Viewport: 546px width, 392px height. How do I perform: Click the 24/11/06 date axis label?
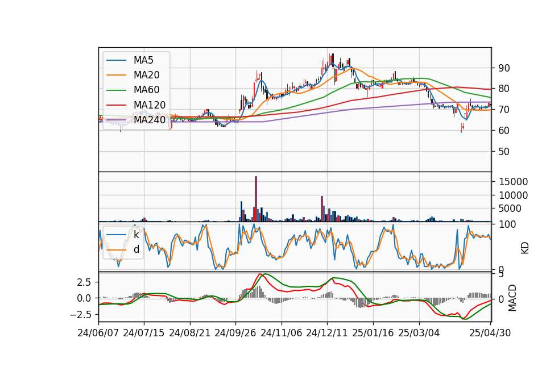pyautogui.click(x=282, y=333)
